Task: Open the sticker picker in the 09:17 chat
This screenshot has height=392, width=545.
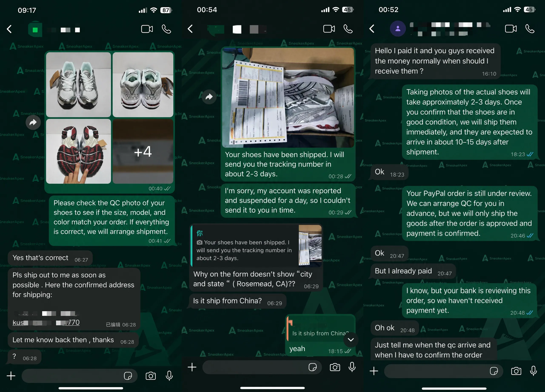Action: 128,376
